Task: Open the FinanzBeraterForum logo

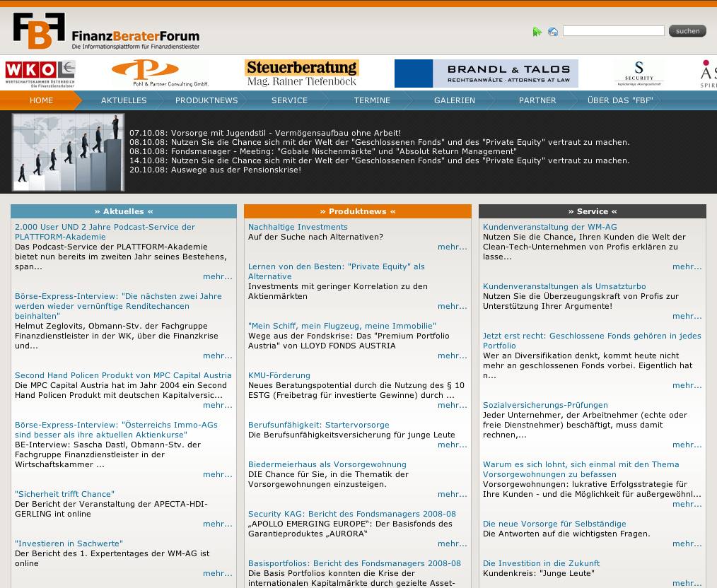Action: [106, 32]
